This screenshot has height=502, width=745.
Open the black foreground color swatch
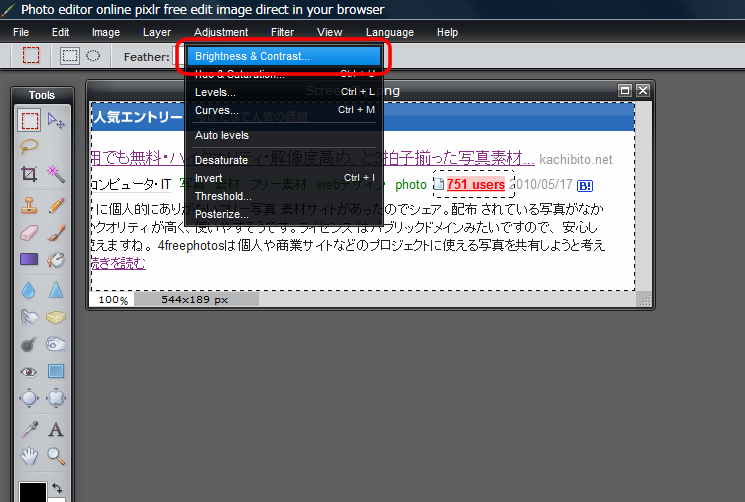pyautogui.click(x=32, y=492)
